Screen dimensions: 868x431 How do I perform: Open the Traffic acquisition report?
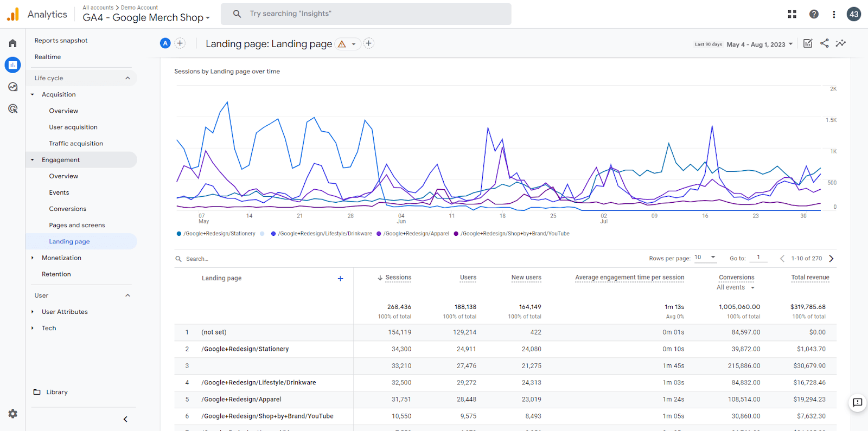(76, 144)
